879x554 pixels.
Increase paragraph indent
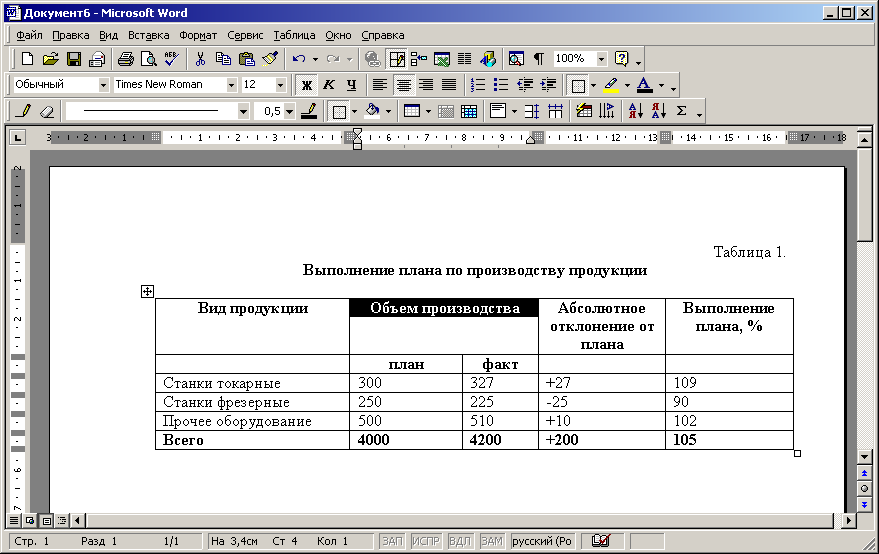(x=548, y=85)
